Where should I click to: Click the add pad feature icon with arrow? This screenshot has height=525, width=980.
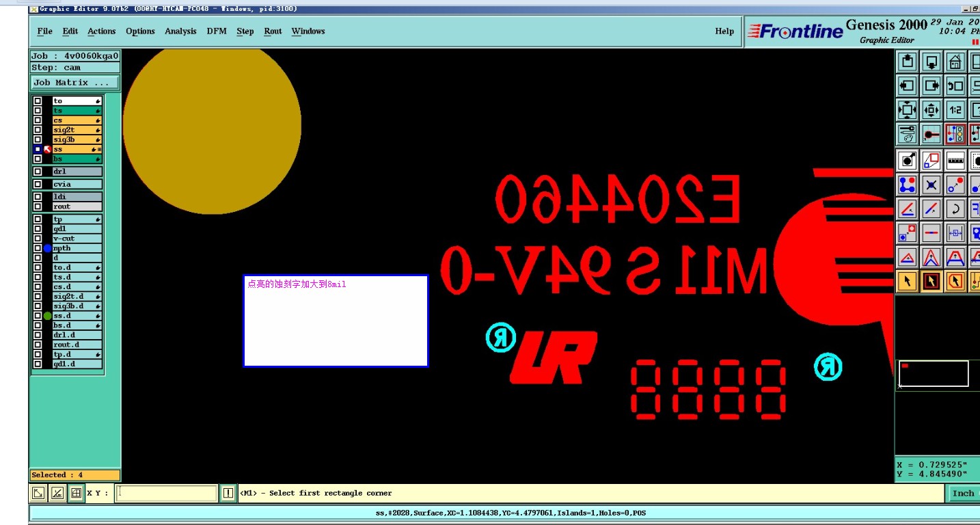(x=907, y=161)
